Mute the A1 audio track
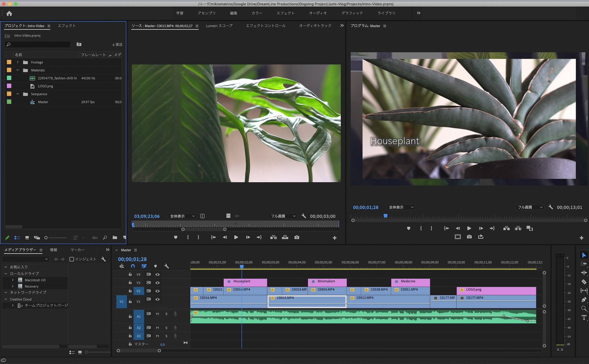 [x=158, y=314]
